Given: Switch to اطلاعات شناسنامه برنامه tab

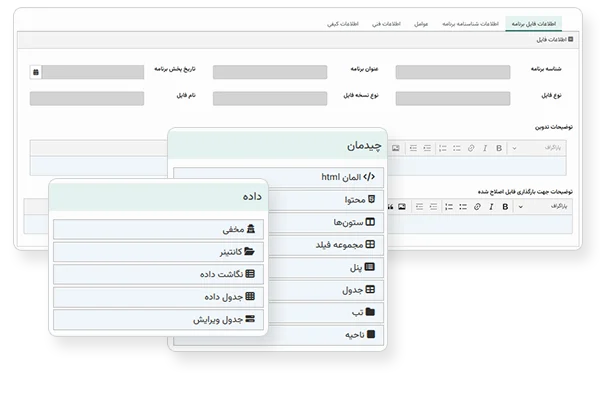Looking at the screenshot, I should click(x=470, y=24).
